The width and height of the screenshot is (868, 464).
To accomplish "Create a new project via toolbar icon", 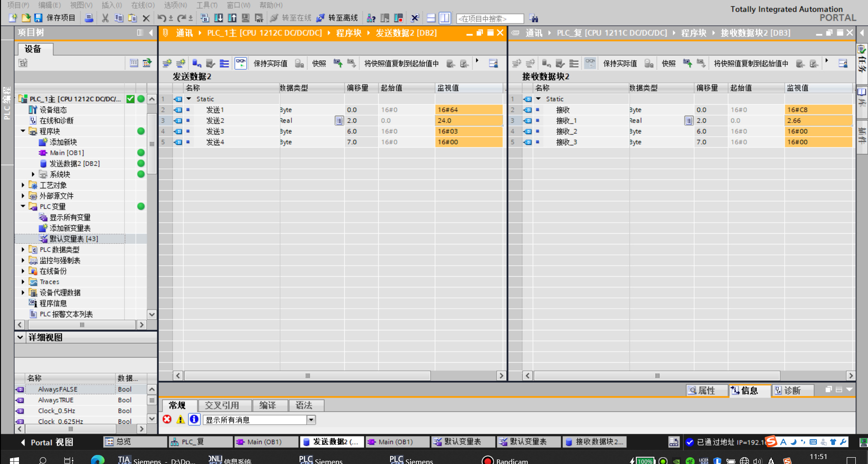I will (13, 18).
